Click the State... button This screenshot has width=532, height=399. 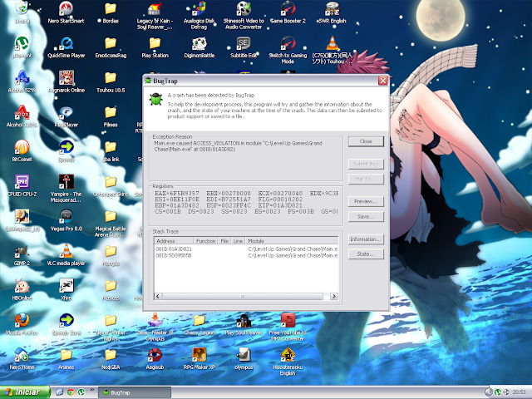tap(366, 254)
